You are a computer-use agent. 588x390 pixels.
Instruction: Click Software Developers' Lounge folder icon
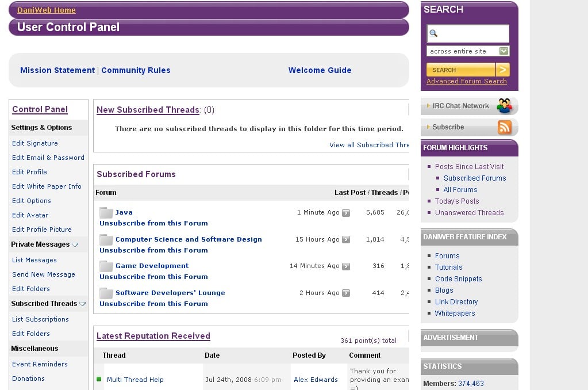[x=106, y=293]
